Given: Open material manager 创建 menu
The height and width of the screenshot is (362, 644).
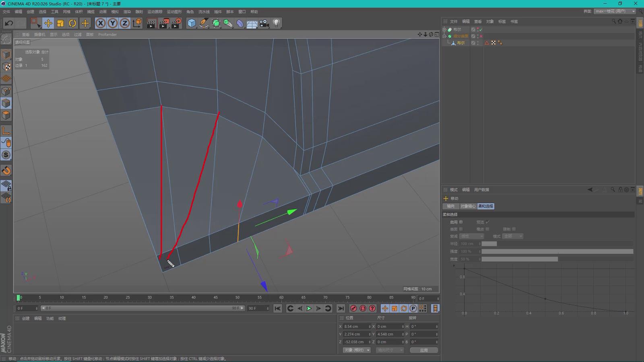Looking at the screenshot, I should 26,319.
